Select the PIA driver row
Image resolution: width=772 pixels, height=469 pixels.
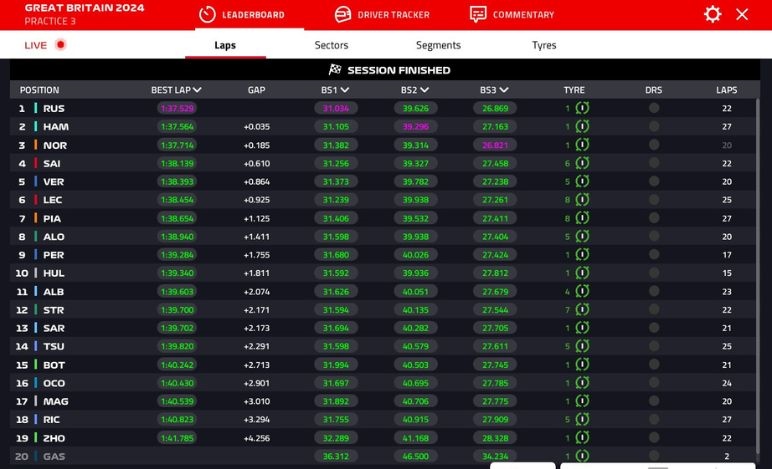pos(52,218)
